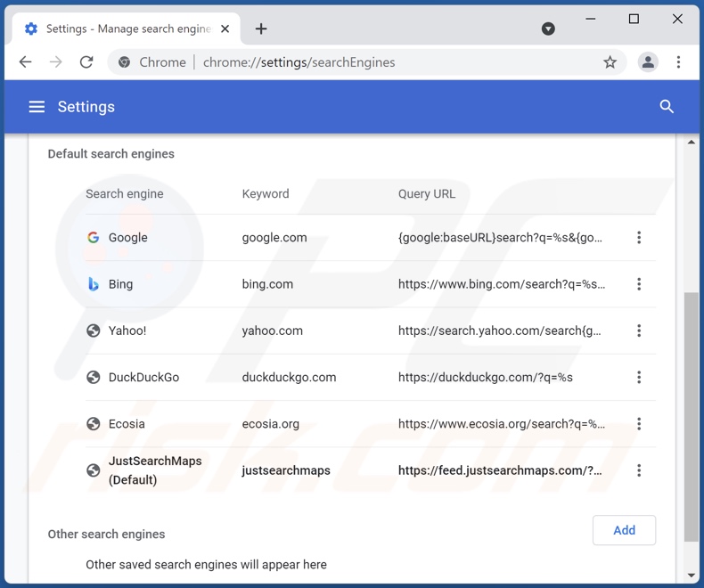Open more actions for DuckDuckGo
The height and width of the screenshot is (588, 704).
639,377
